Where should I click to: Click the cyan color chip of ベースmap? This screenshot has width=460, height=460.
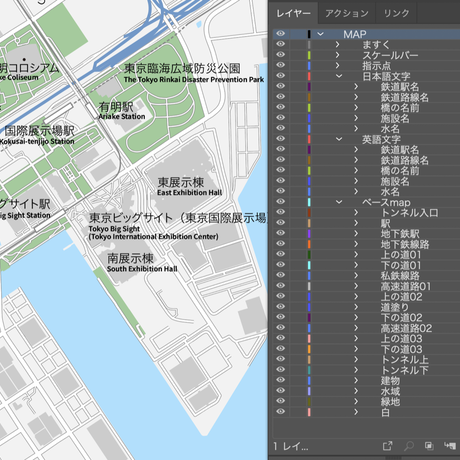[309, 202]
